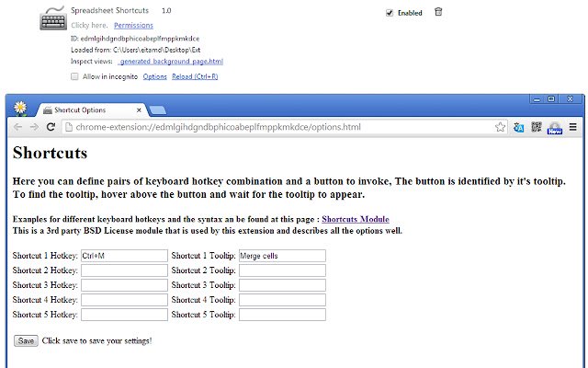588x368 pixels.
Task: Click the Loaded from path text
Action: 136,50
